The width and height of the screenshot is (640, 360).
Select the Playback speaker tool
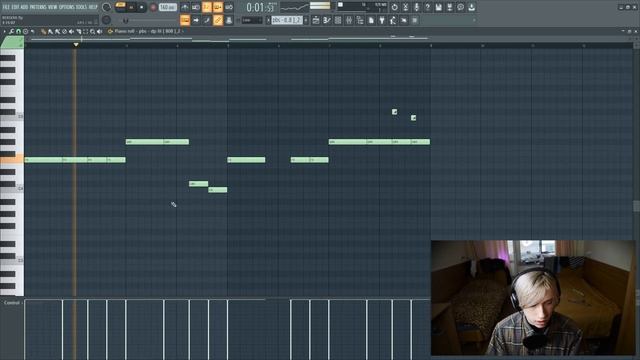(x=100, y=31)
